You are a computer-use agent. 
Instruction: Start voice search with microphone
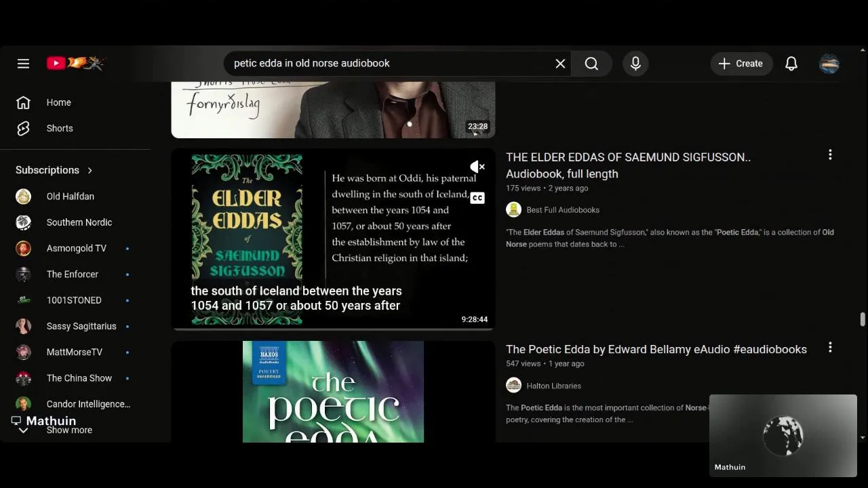pos(635,64)
